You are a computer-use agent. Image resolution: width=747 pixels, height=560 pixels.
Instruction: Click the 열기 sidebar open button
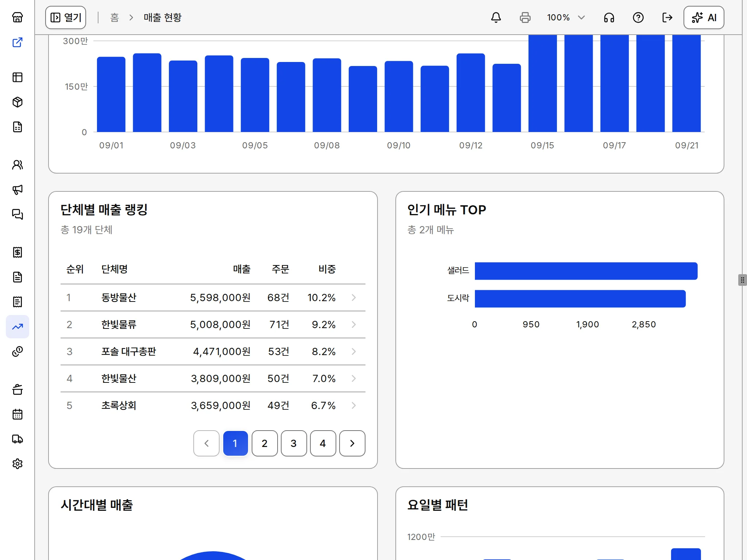tap(66, 17)
